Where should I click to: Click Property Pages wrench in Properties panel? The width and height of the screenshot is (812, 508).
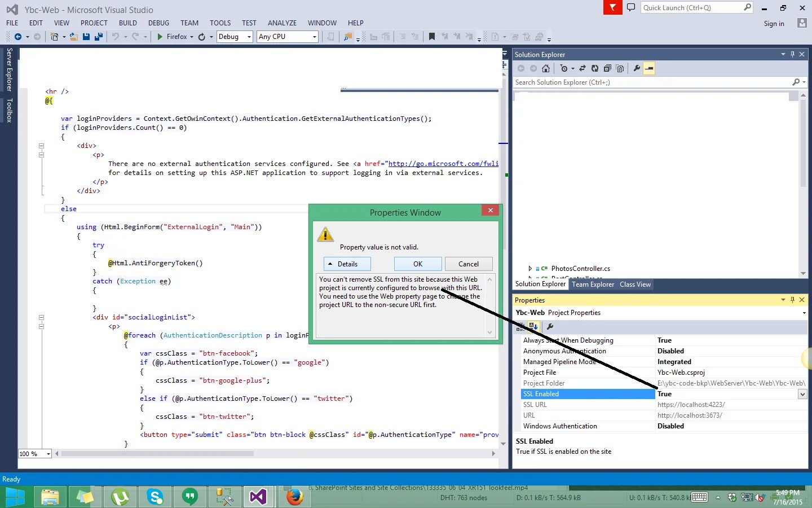[550, 326]
